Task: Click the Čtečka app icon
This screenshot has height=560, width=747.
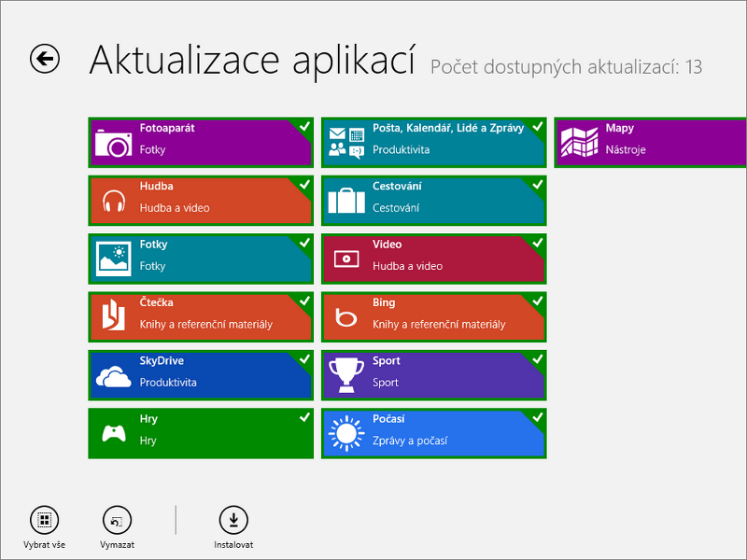Action: pyautogui.click(x=114, y=318)
